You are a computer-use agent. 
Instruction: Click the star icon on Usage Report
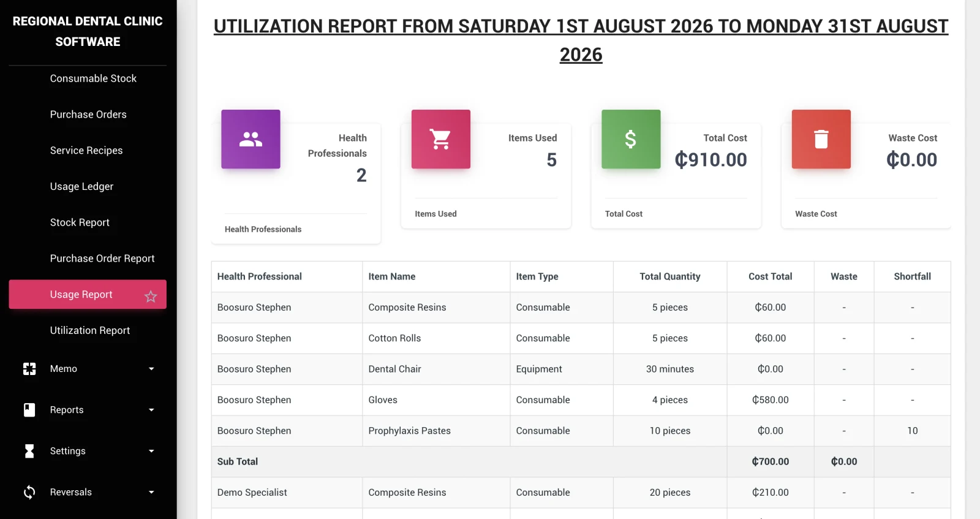point(151,297)
